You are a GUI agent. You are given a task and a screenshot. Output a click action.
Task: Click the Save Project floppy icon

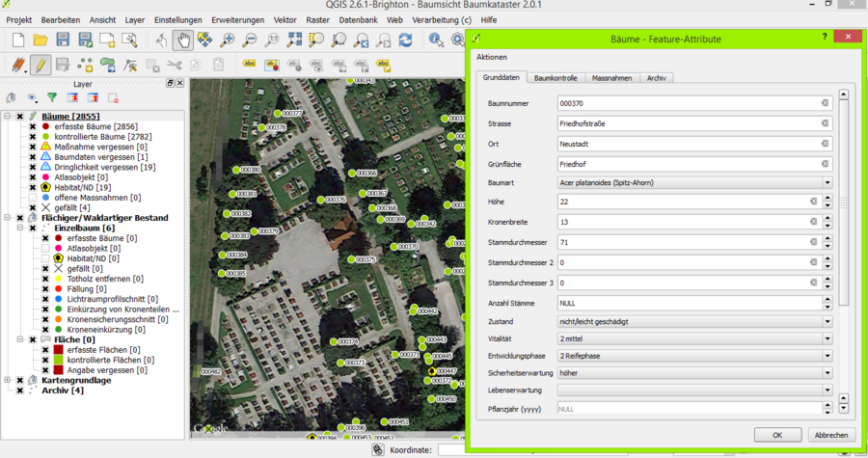tap(63, 40)
